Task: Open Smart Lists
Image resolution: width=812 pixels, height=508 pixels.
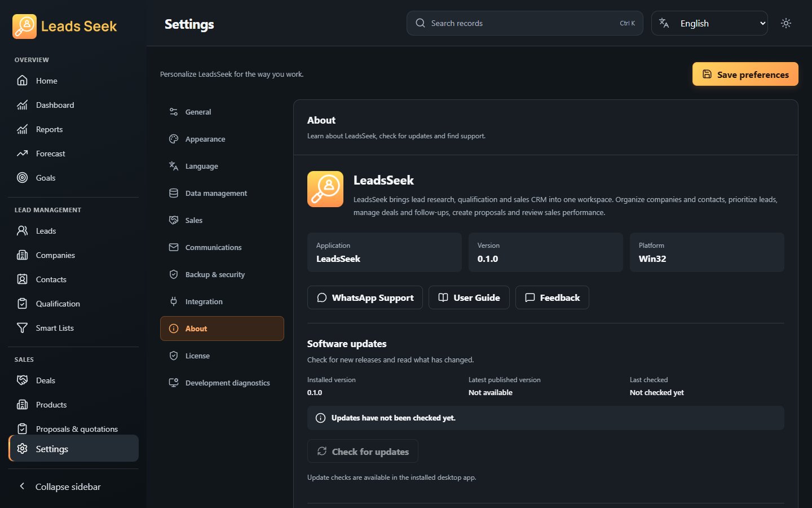Action: point(73,328)
